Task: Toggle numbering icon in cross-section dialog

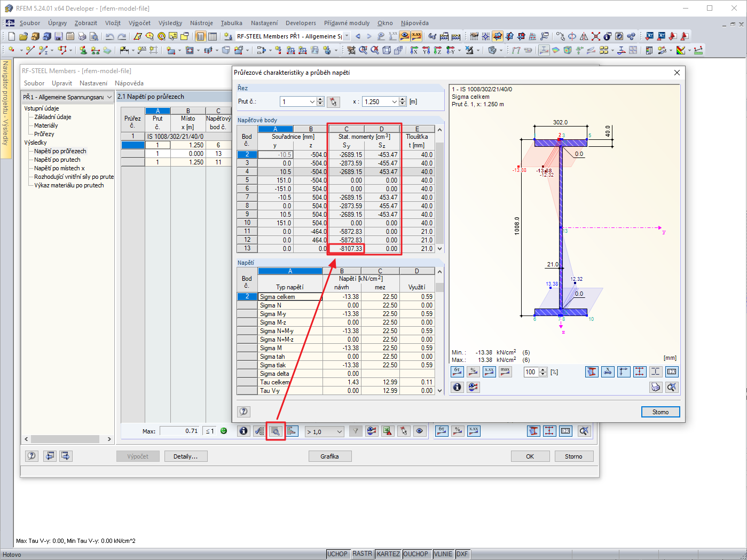Action: 672,372
